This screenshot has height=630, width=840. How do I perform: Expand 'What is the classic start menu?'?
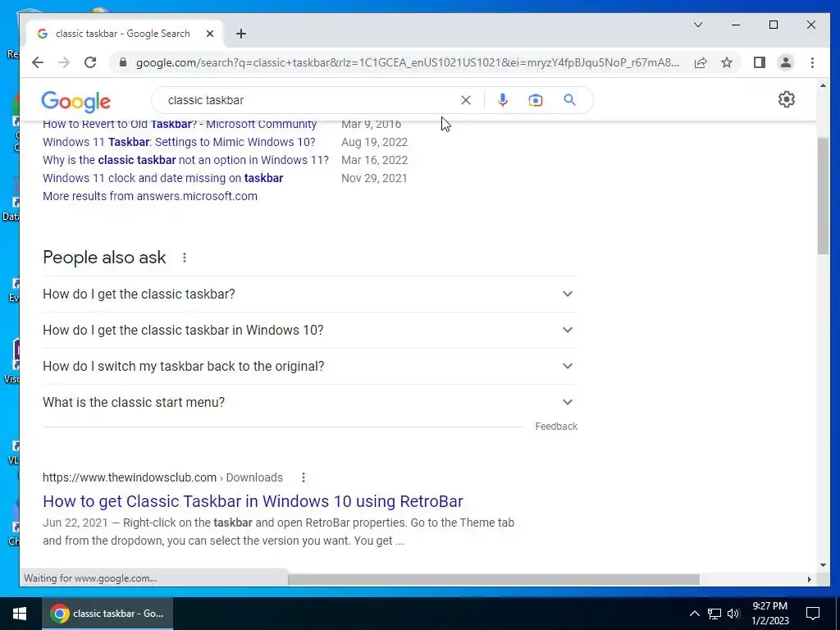tap(309, 402)
